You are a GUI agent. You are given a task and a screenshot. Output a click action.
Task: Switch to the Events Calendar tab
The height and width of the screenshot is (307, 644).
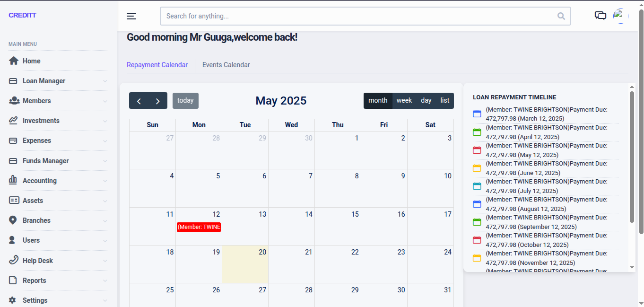(226, 65)
